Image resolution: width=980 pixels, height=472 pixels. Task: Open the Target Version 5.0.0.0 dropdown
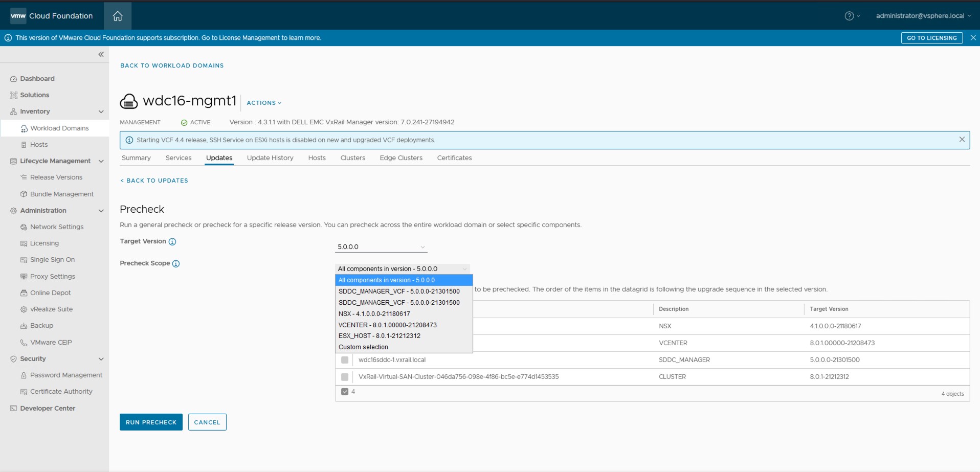[x=381, y=247]
